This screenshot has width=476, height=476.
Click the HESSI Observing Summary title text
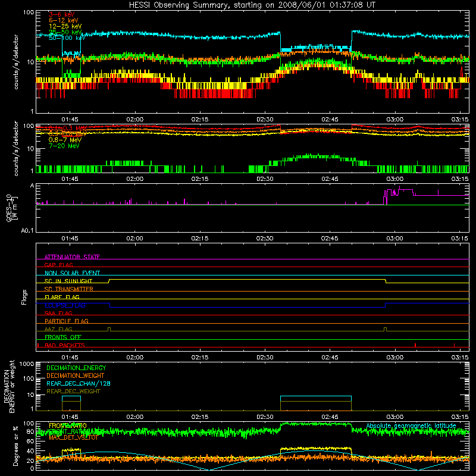coord(252,5)
